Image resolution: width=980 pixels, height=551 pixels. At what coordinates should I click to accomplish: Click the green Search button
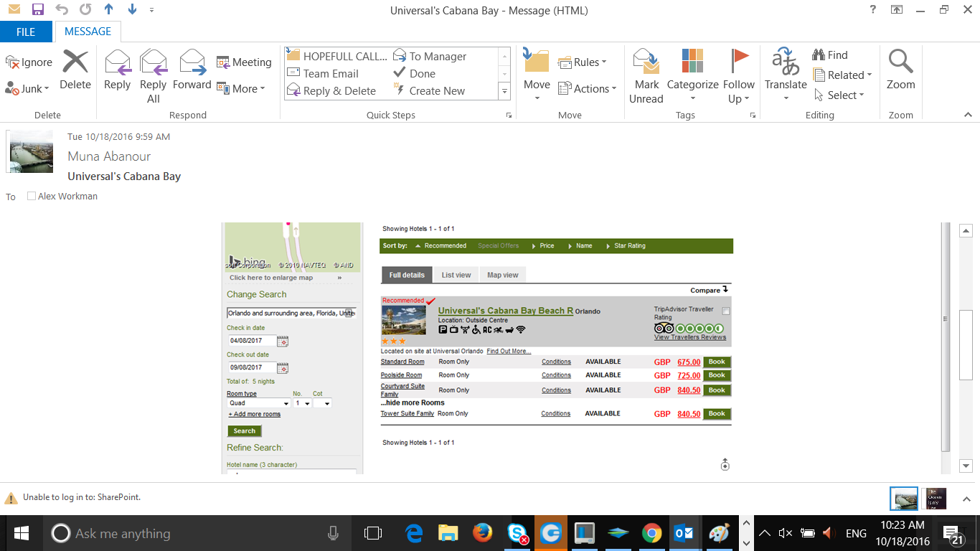(x=244, y=431)
